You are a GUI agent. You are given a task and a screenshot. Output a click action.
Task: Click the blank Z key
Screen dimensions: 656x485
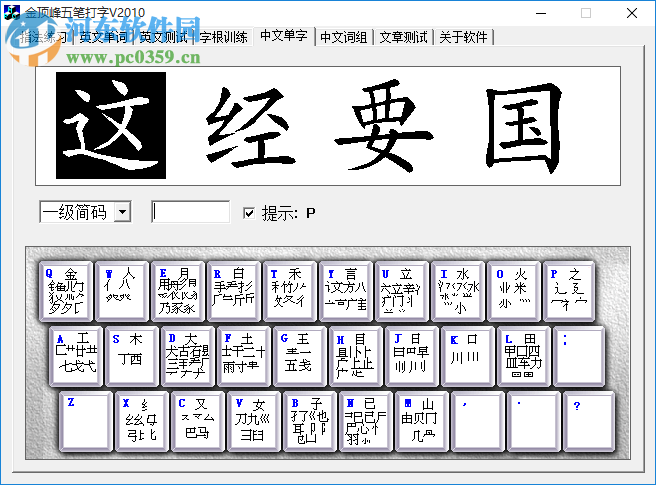[x=86, y=421]
